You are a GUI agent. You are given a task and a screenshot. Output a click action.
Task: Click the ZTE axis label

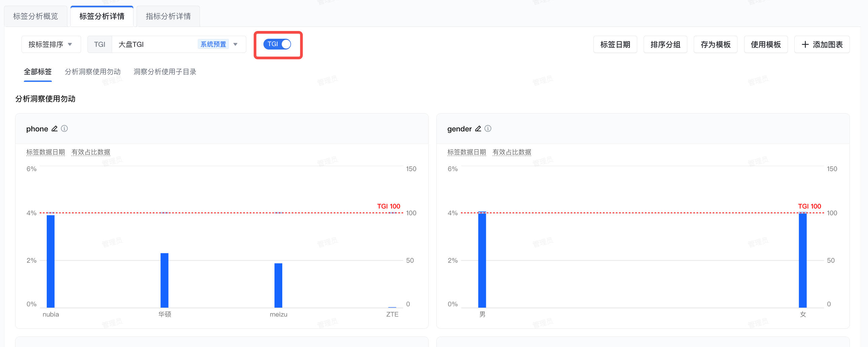click(392, 314)
